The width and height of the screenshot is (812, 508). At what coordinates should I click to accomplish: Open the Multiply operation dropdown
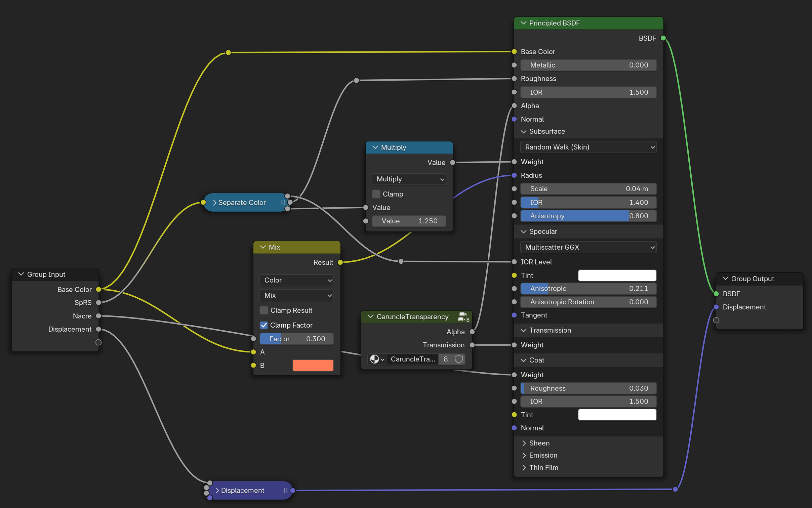409,179
